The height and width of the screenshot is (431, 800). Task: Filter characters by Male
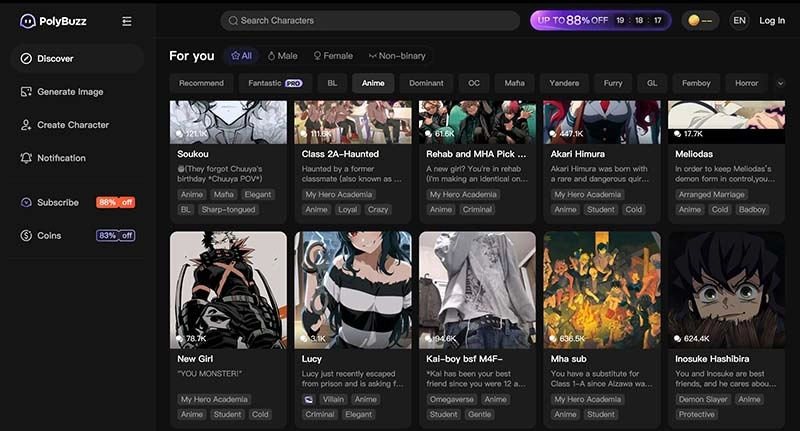click(x=283, y=56)
